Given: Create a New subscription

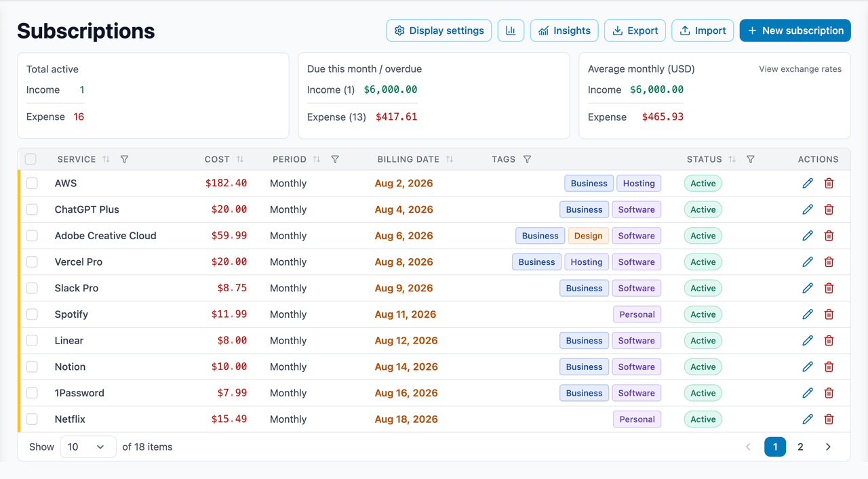Looking at the screenshot, I should coord(795,30).
